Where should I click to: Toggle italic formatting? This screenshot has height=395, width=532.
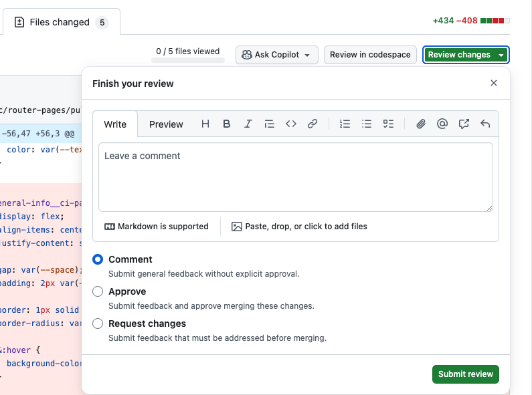(x=248, y=124)
